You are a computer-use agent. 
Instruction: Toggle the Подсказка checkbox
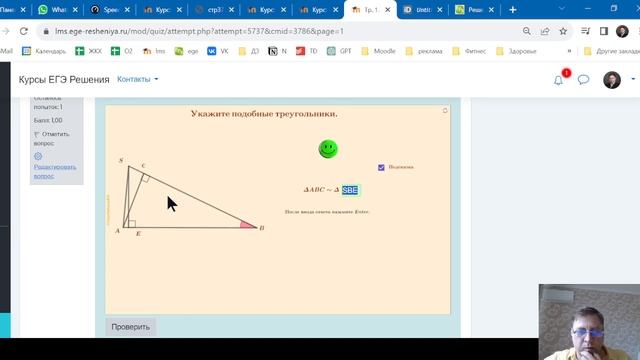pos(381,167)
